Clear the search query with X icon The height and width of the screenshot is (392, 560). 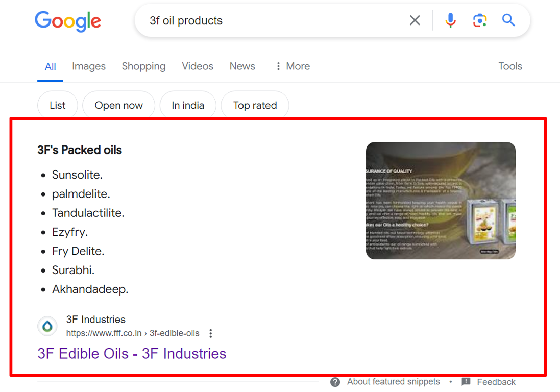(x=415, y=20)
